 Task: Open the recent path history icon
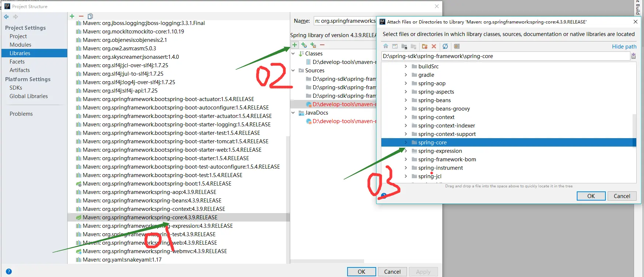tap(633, 56)
